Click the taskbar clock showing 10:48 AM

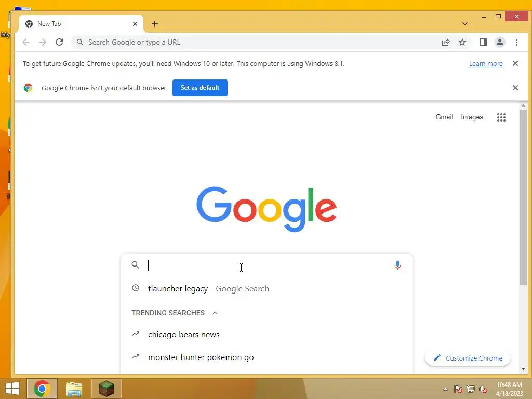pos(509,389)
